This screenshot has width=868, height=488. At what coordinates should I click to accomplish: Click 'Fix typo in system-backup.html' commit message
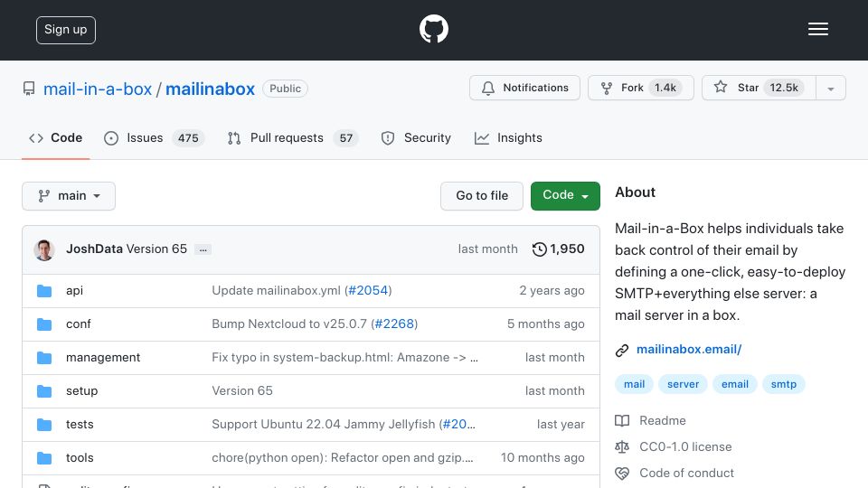pyautogui.click(x=344, y=358)
